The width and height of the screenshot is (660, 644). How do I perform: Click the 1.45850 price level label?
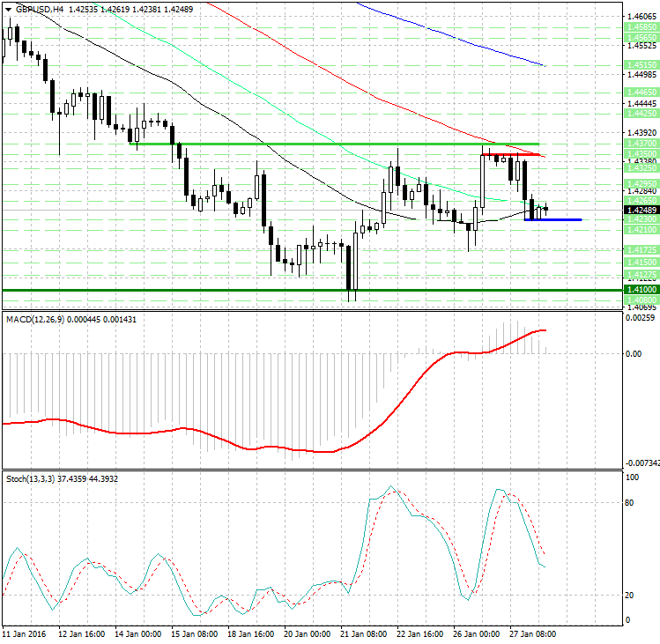point(641,27)
